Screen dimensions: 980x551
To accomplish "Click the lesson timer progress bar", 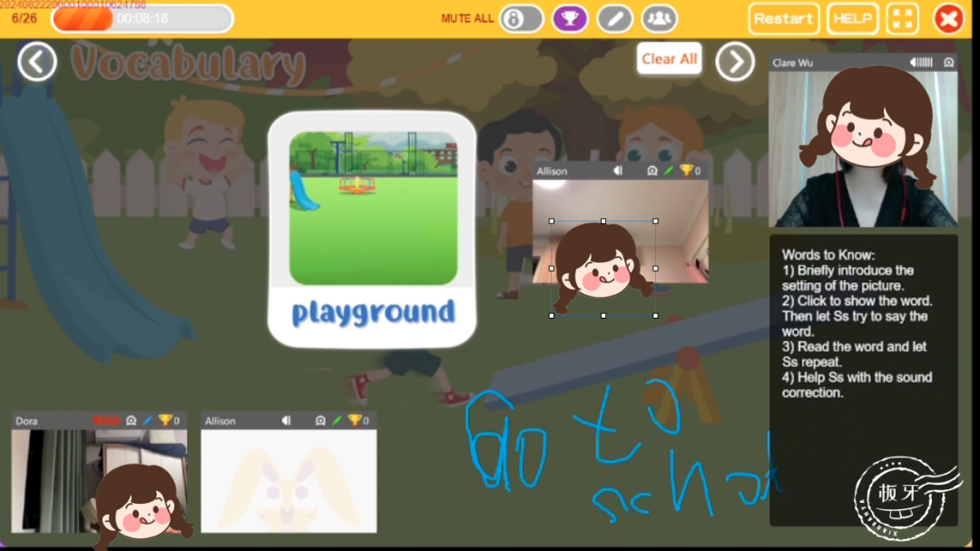I will tap(142, 19).
